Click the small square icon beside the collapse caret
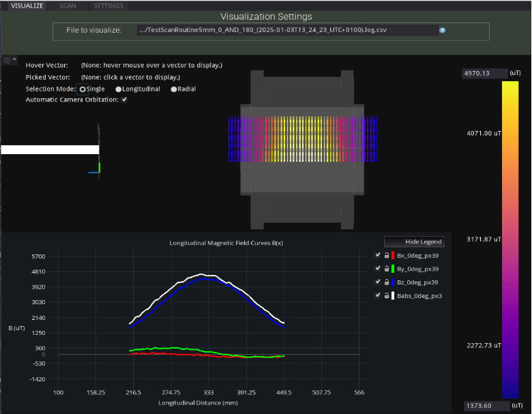532x414 pixels. point(7,61)
